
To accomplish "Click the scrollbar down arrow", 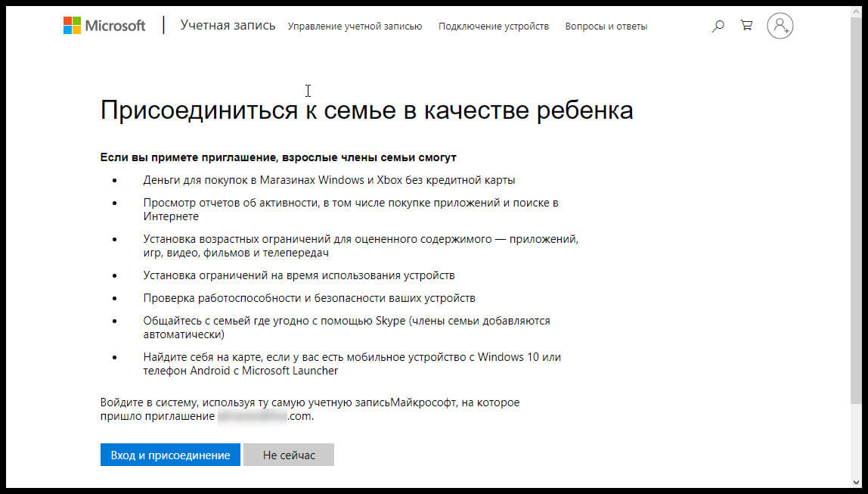I will point(856,482).
